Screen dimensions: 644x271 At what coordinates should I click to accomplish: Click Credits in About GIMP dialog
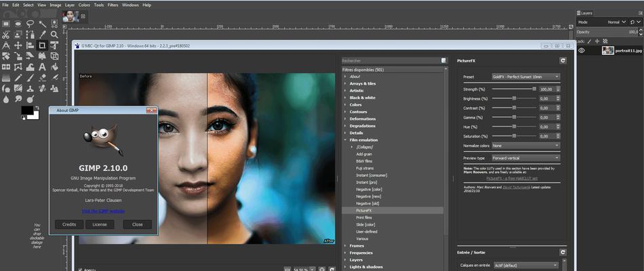click(69, 225)
